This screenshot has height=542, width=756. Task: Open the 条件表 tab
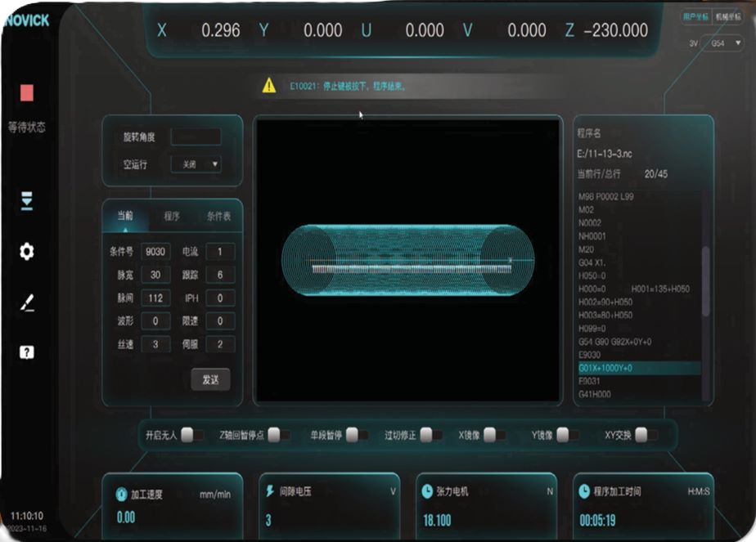point(219,217)
